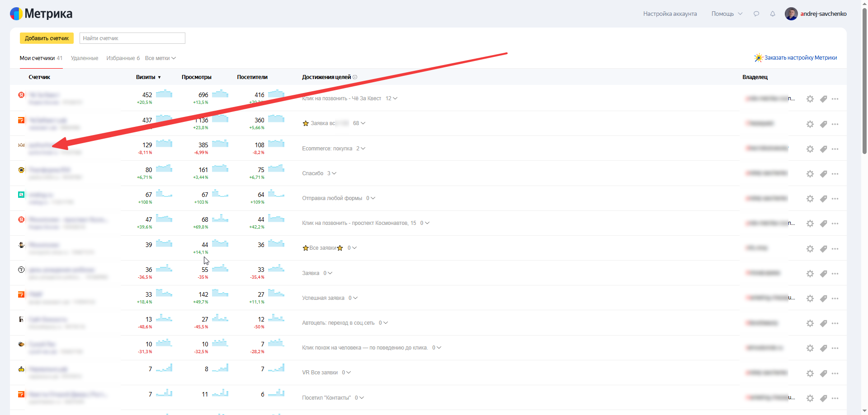Open the chat messages bubble icon
Screen dimensions: 868x415
coord(756,14)
